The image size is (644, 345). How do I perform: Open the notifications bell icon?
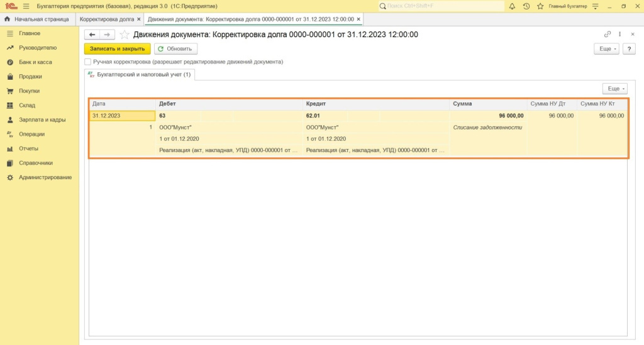(512, 6)
